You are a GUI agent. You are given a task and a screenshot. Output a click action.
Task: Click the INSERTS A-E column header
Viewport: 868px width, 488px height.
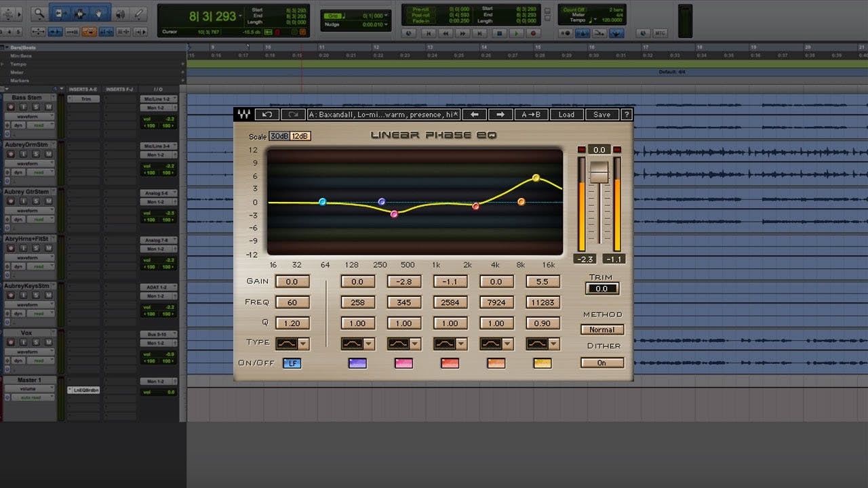[x=83, y=89]
